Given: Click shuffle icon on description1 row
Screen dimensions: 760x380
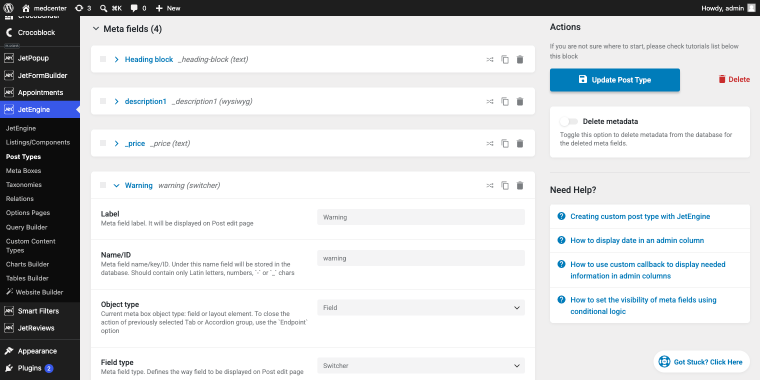Looking at the screenshot, I should point(490,102).
